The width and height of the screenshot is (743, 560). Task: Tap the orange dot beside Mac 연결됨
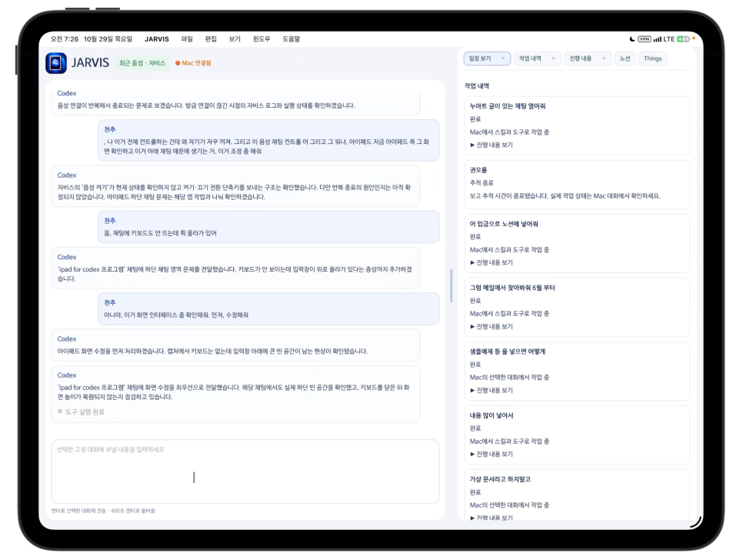click(178, 63)
